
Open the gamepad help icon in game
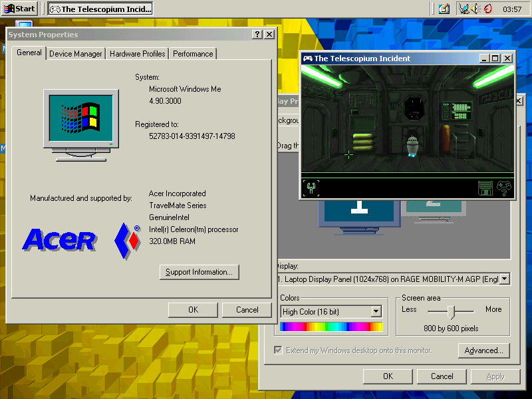click(504, 188)
